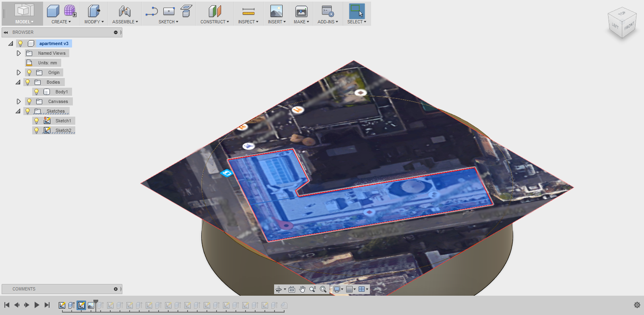Collapse the apartment v3 root node
The width and height of the screenshot is (644, 315).
[11, 43]
